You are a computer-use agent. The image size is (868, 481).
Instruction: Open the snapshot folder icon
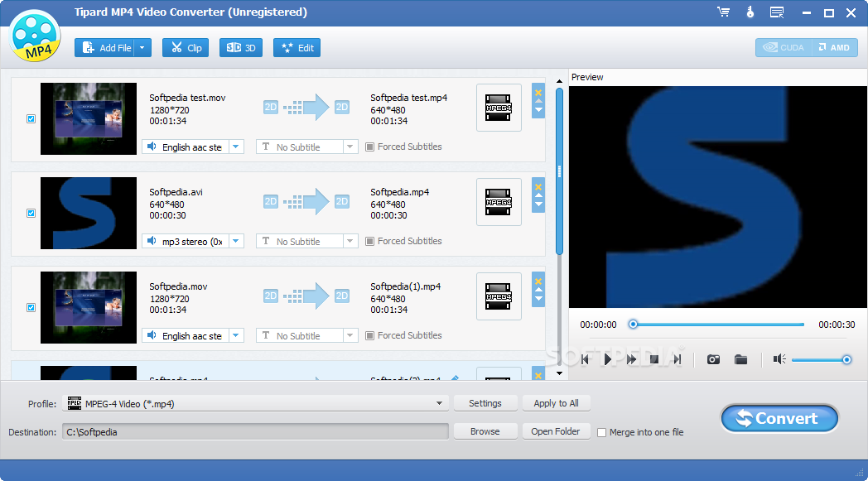(740, 359)
